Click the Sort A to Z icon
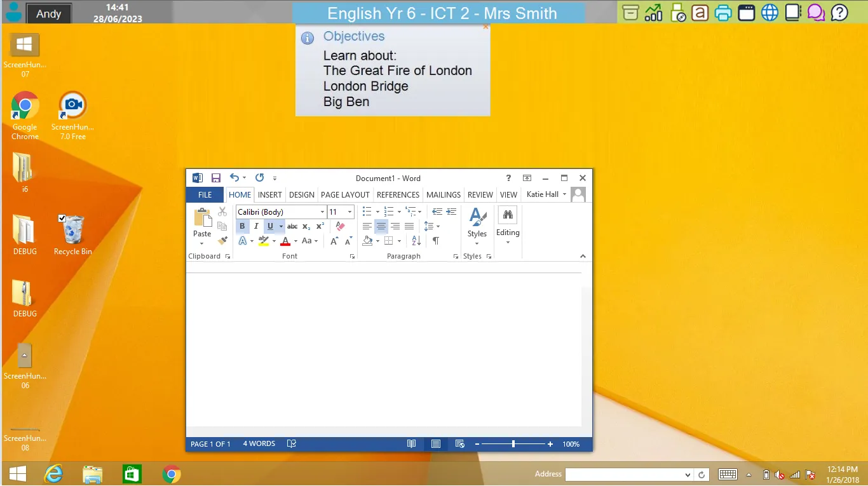 pyautogui.click(x=416, y=241)
